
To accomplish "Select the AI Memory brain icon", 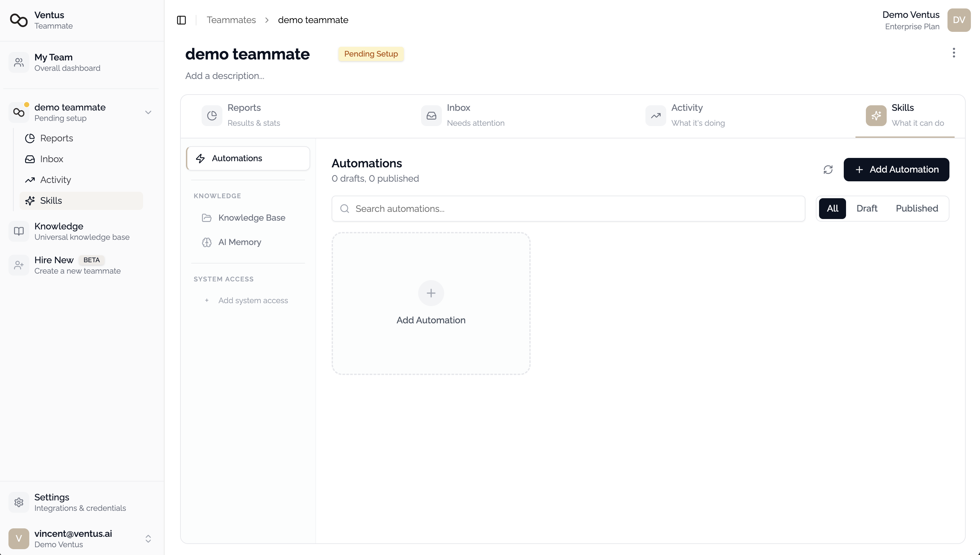I will click(206, 242).
